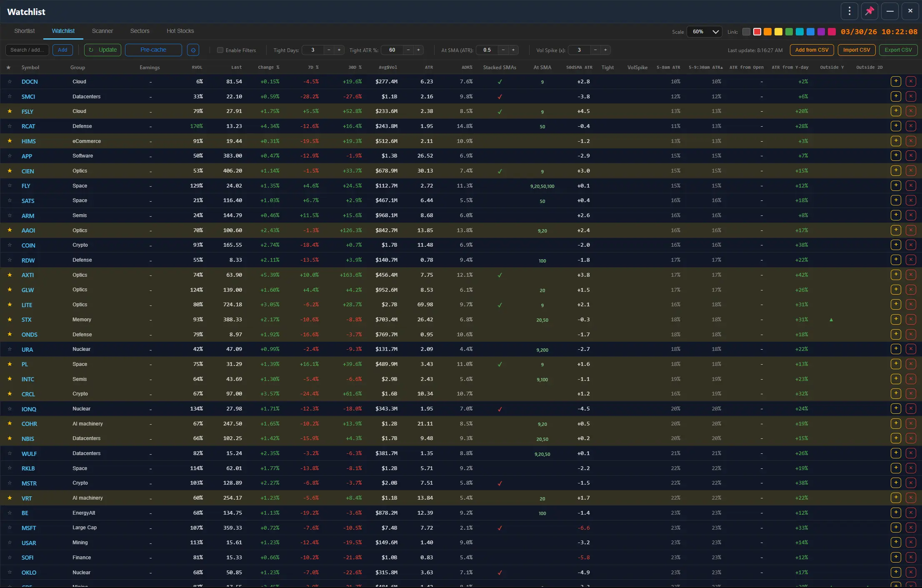
Task: Open the Hot Stocks tab
Action: 180,30
